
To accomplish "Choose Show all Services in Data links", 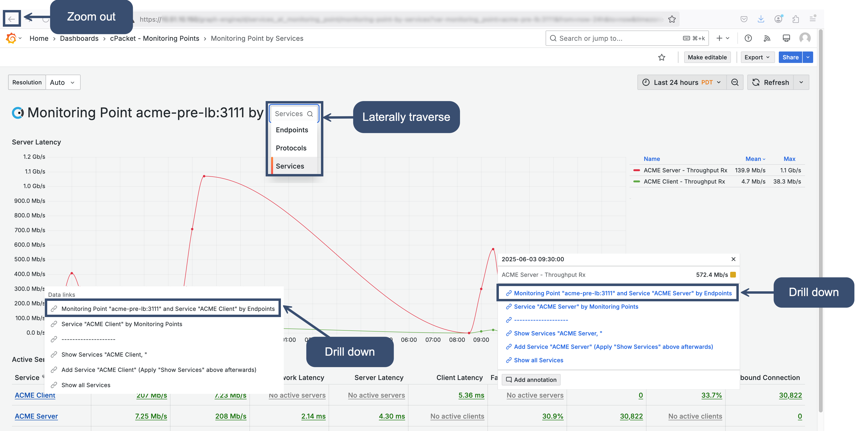I will [x=86, y=385].
